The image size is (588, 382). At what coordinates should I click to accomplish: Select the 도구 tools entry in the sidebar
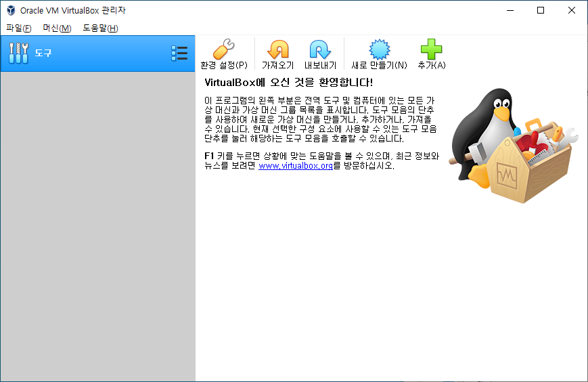click(98, 54)
